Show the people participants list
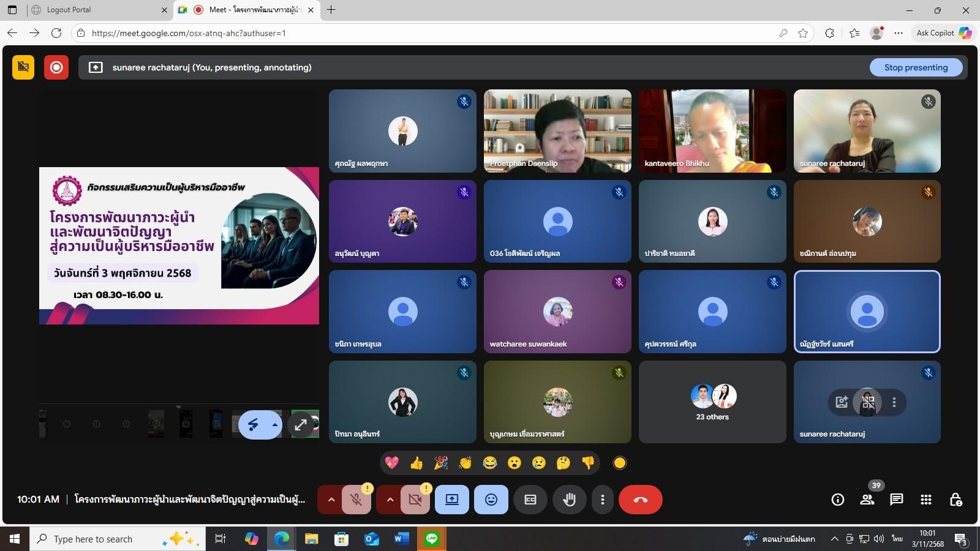 867,500
